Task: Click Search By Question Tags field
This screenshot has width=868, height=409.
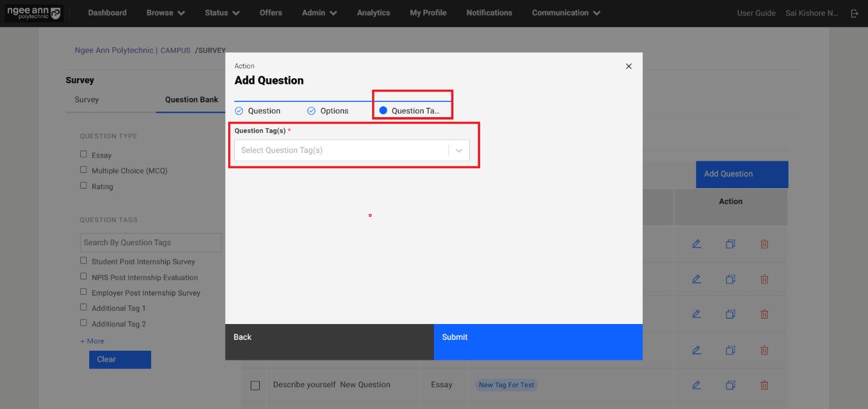Action: [151, 242]
